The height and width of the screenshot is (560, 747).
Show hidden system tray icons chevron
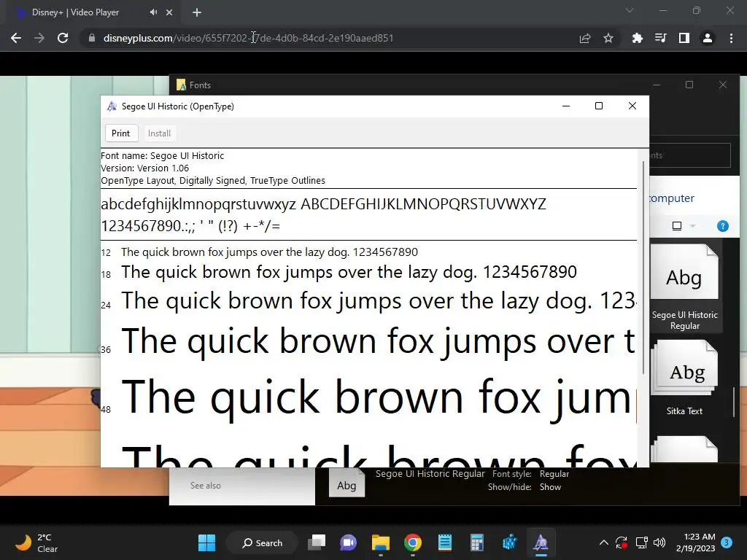click(603, 542)
